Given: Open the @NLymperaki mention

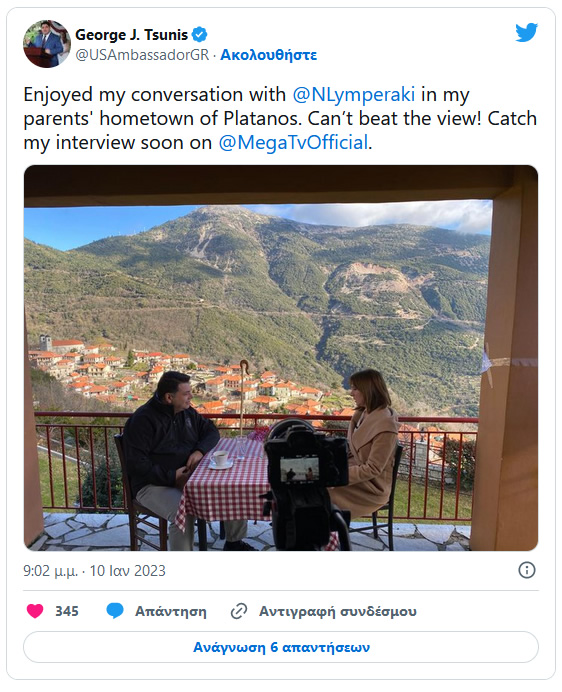Looking at the screenshot, I should point(354,94).
